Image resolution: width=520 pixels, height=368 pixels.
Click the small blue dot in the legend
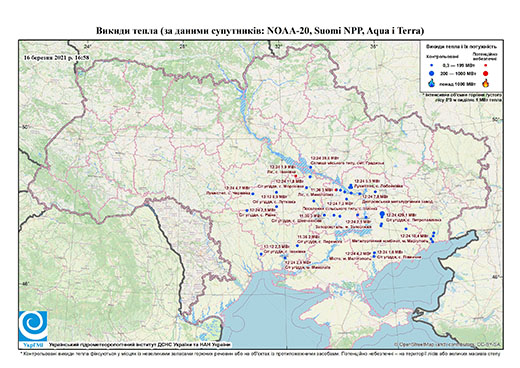click(431, 65)
